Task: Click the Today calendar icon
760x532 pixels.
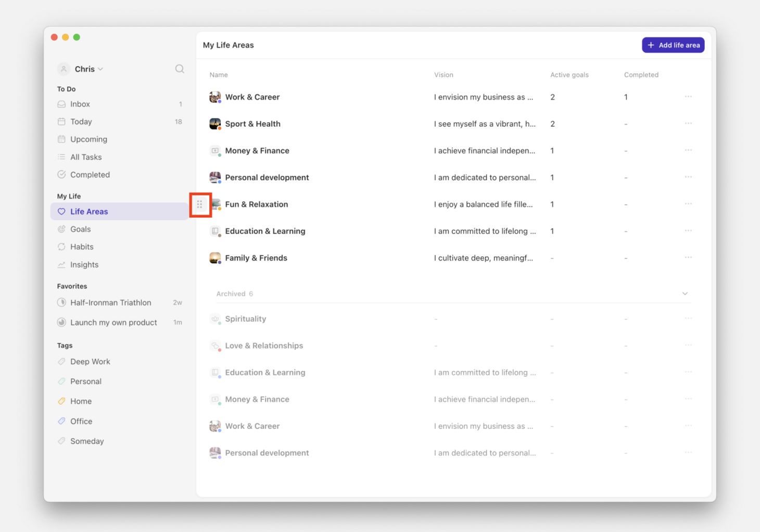Action: [61, 122]
